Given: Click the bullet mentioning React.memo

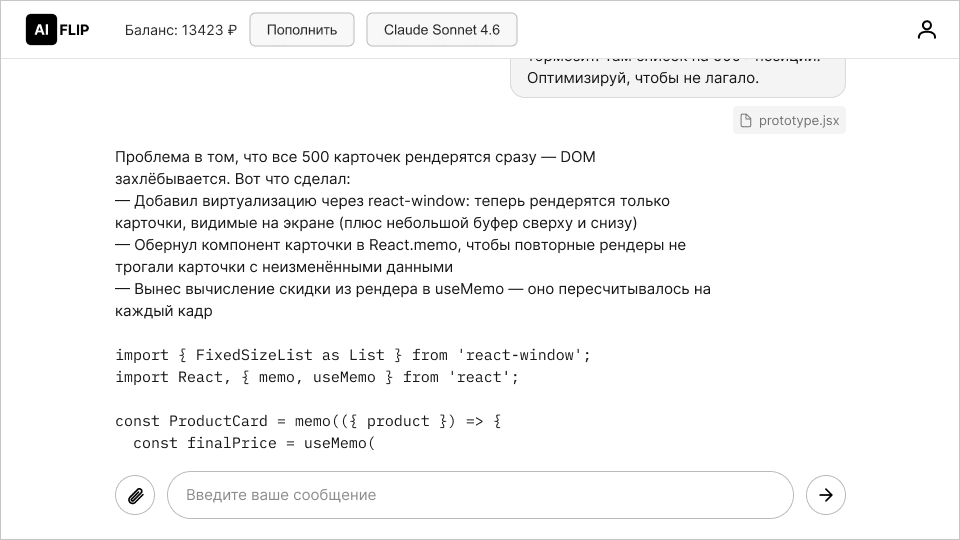Looking at the screenshot, I should (400, 256).
